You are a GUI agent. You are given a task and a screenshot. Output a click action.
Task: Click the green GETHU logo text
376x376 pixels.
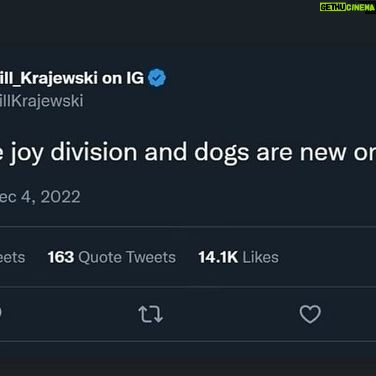[333, 7]
